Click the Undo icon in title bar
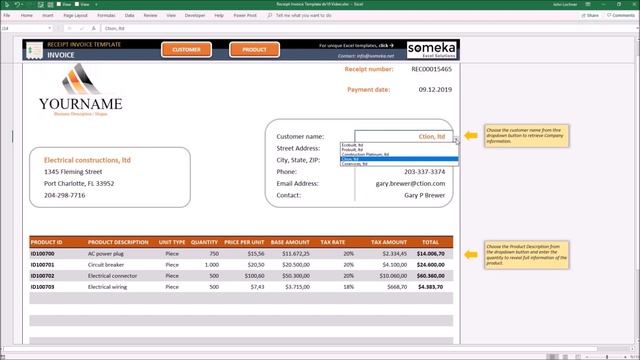 click(x=17, y=4)
